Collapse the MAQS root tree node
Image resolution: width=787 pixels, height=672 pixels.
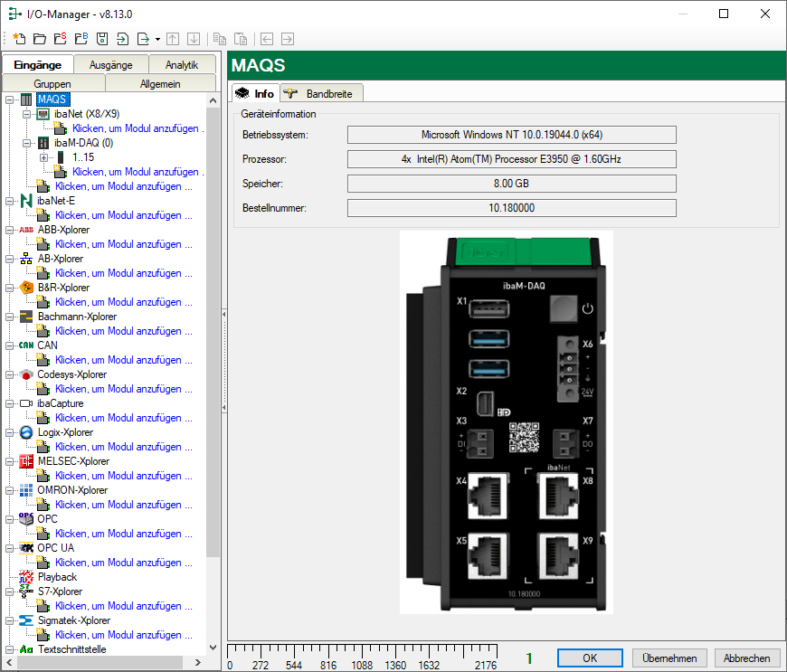pyautogui.click(x=10, y=99)
